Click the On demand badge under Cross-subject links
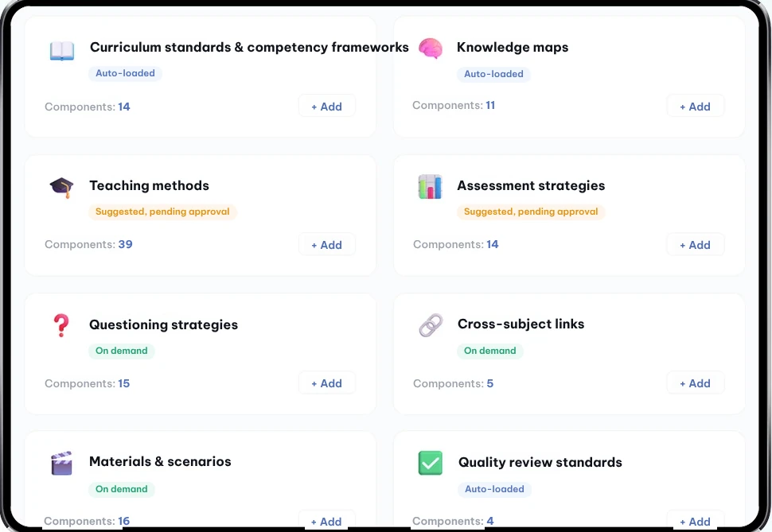Screen dimensions: 772x532 [490, 351]
